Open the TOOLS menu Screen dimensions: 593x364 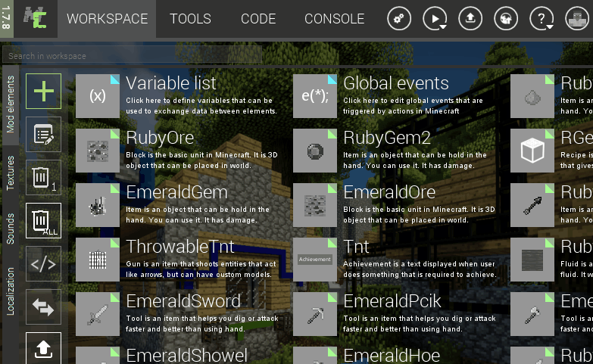pyautogui.click(x=190, y=19)
